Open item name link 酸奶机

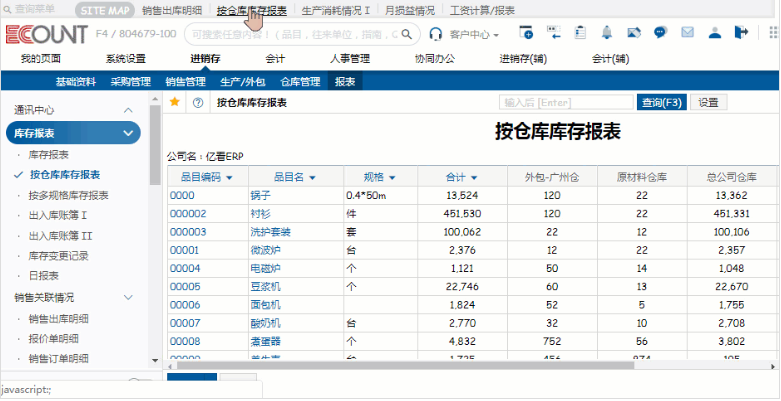(265, 323)
